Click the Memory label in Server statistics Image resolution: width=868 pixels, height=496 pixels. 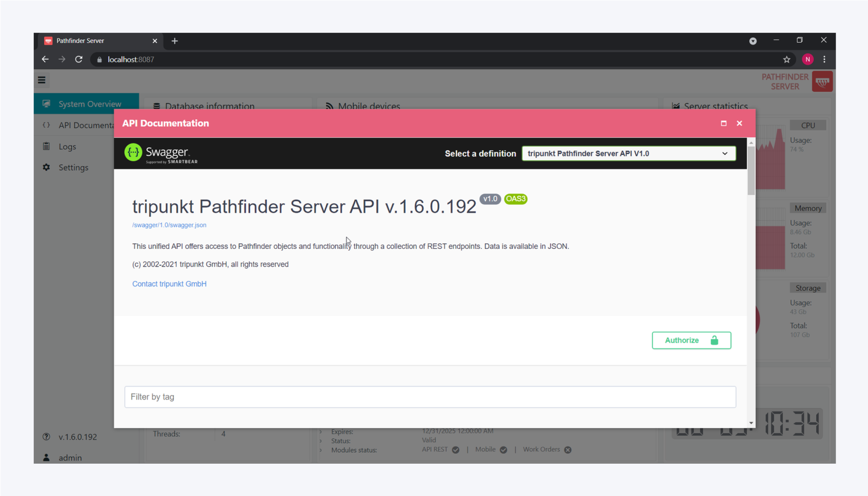click(808, 208)
